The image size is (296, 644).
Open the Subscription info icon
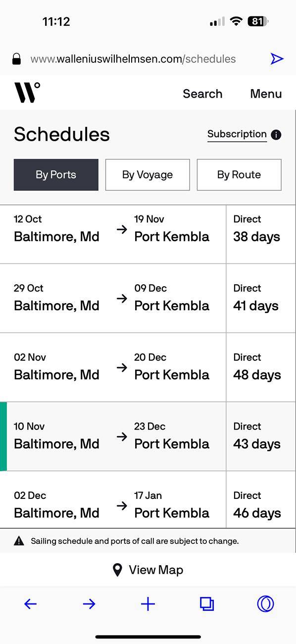pos(276,135)
